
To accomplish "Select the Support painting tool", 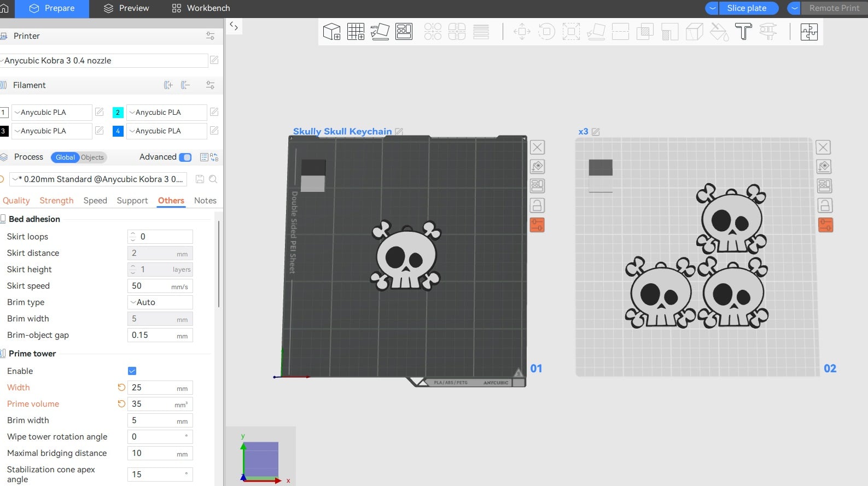I will click(669, 32).
